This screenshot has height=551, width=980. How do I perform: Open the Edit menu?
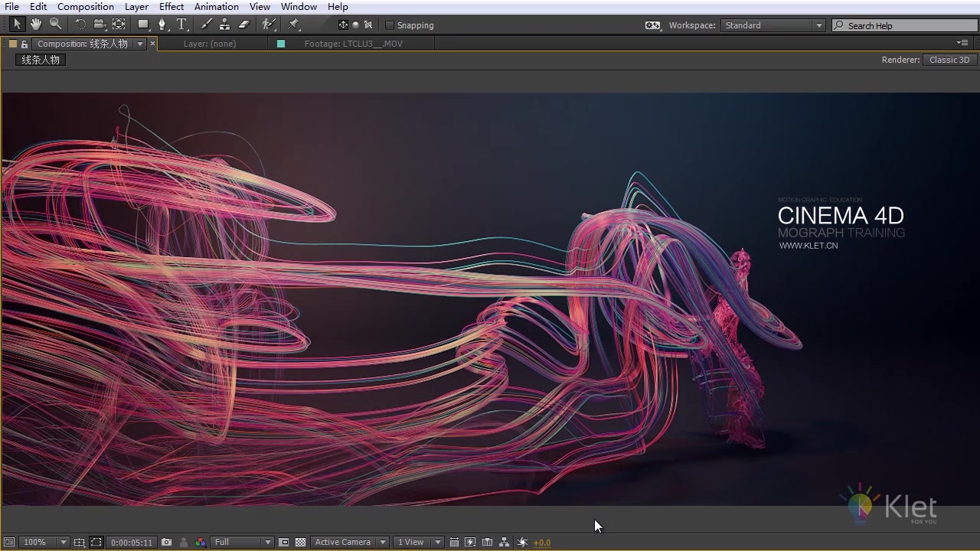pyautogui.click(x=38, y=6)
